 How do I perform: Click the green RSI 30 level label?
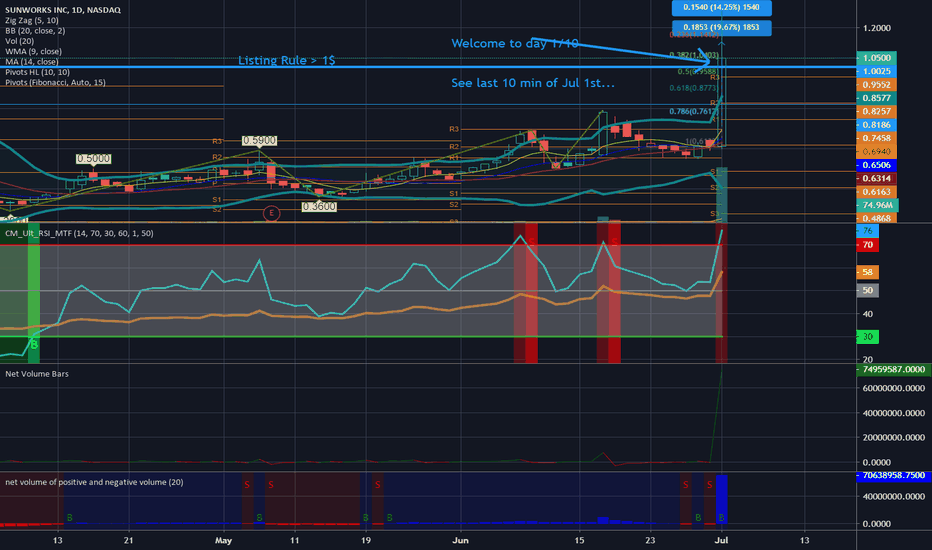pyautogui.click(x=867, y=337)
